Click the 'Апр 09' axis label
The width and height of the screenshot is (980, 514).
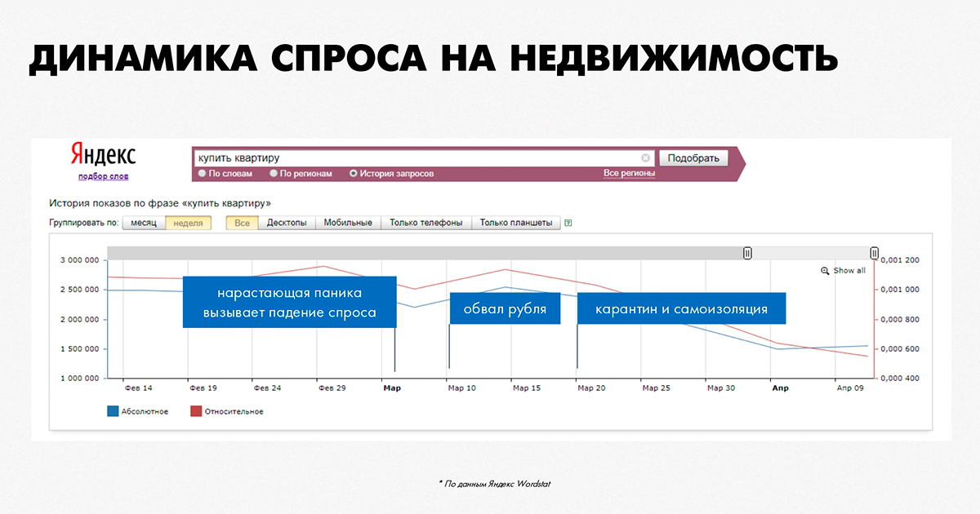[849, 388]
